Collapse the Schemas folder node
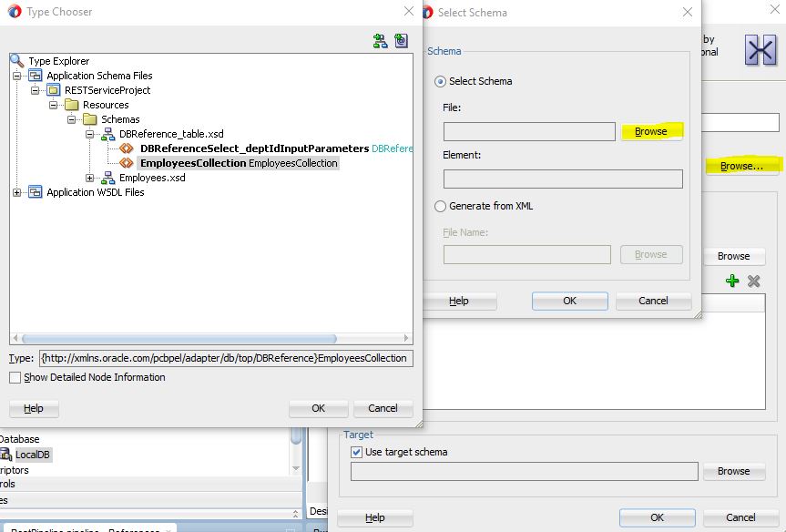This screenshot has height=532, width=786. [x=72, y=119]
